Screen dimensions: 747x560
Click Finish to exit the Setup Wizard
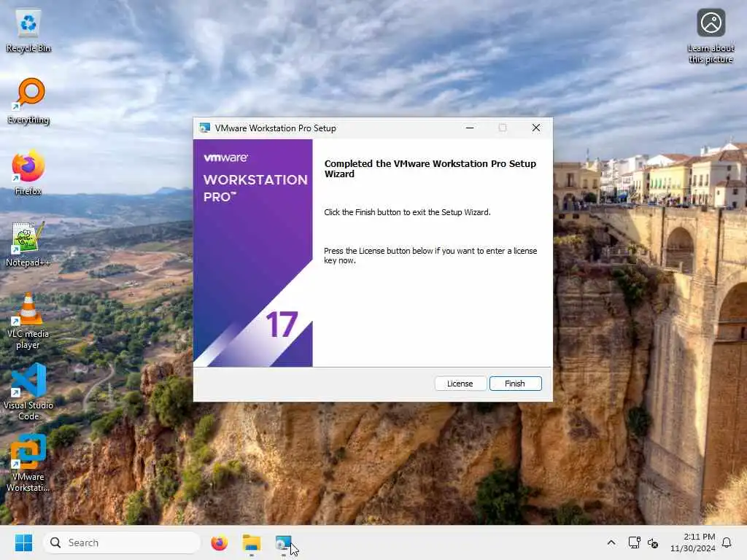click(515, 384)
